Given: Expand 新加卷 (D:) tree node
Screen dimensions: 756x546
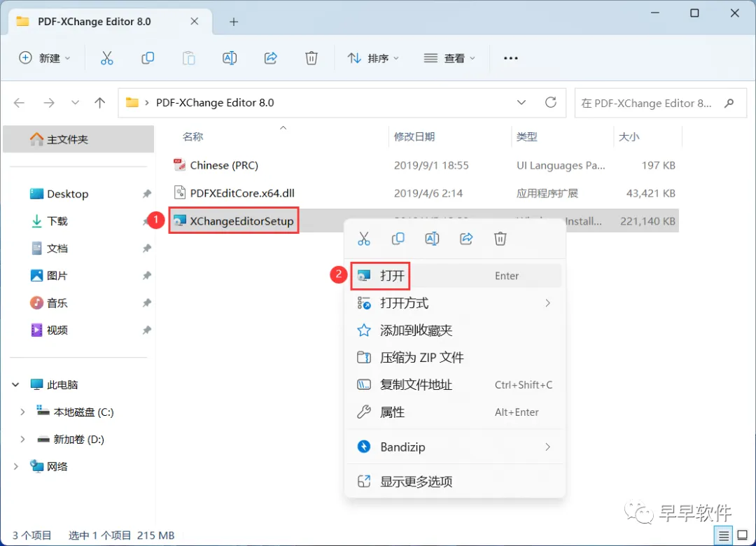Looking at the screenshot, I should click(22, 440).
